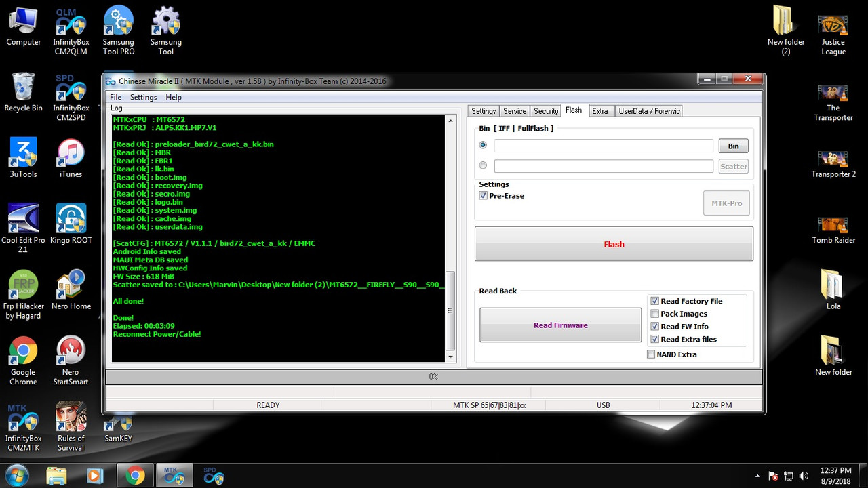Switch to SPD module taskbar item
The height and width of the screenshot is (488, 868).
coord(214,476)
